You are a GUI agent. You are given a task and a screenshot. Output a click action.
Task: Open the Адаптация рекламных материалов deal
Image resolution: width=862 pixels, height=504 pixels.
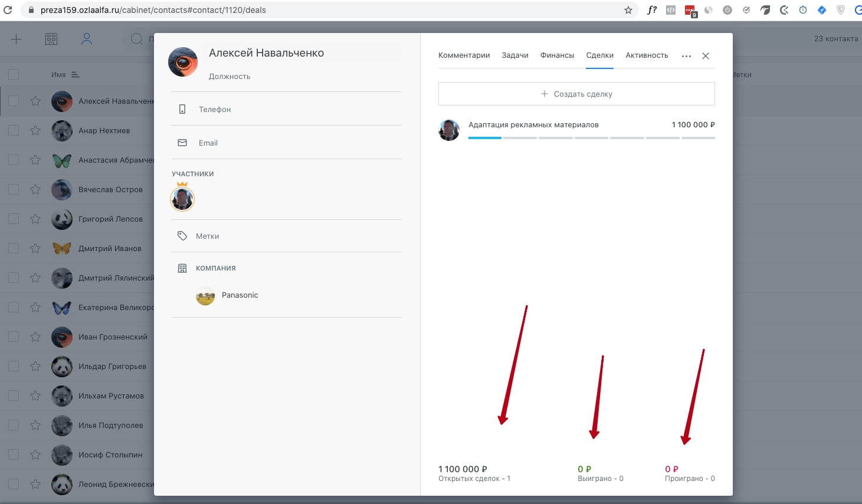click(x=533, y=125)
